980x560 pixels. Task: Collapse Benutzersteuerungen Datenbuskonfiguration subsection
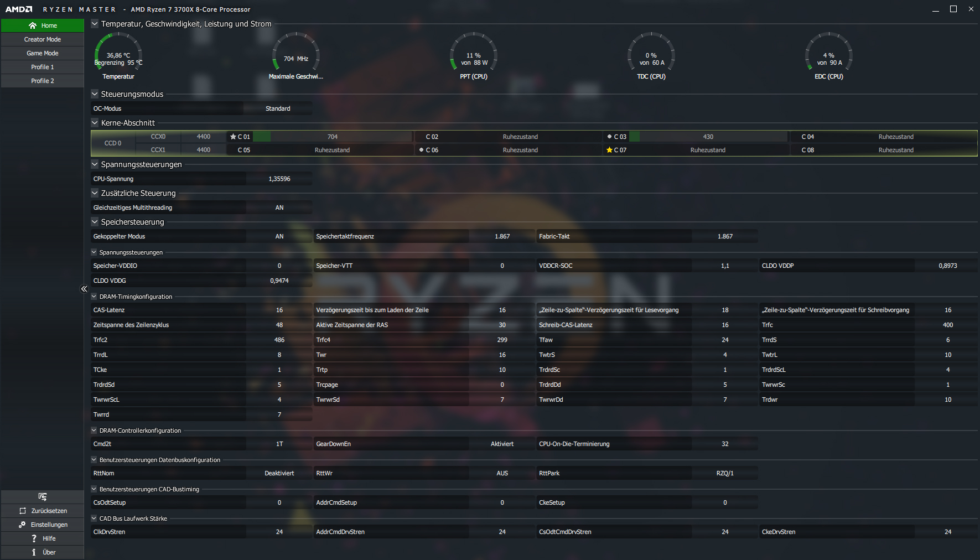94,460
